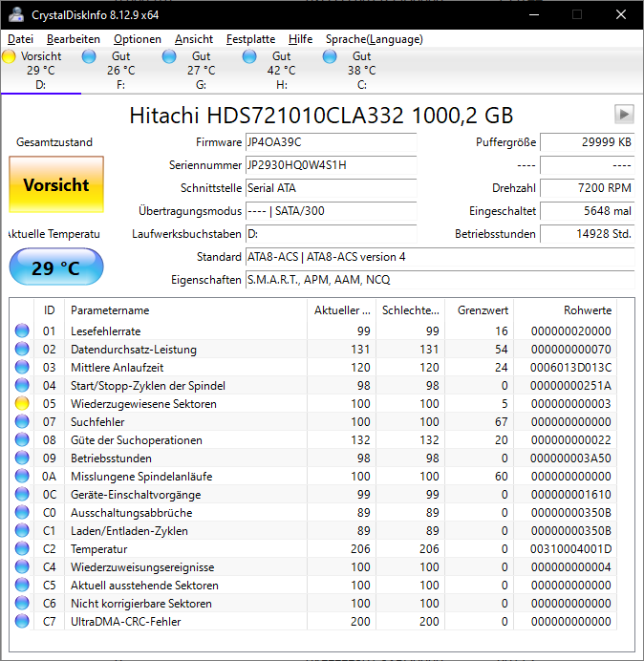Click the CrystalDiskInfo title bar app icon
The image size is (644, 661).
16,14
